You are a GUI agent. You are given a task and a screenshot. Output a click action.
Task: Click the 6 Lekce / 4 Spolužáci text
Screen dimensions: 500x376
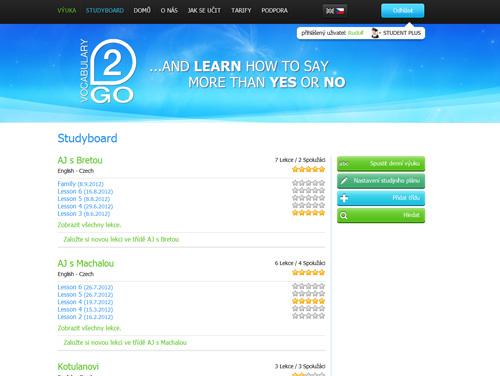[300, 263]
